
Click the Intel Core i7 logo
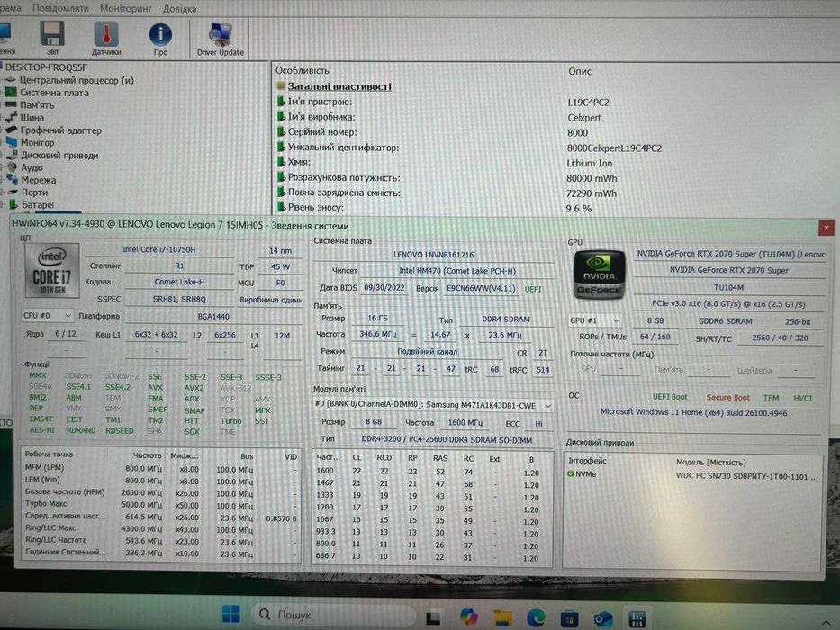coord(51,270)
